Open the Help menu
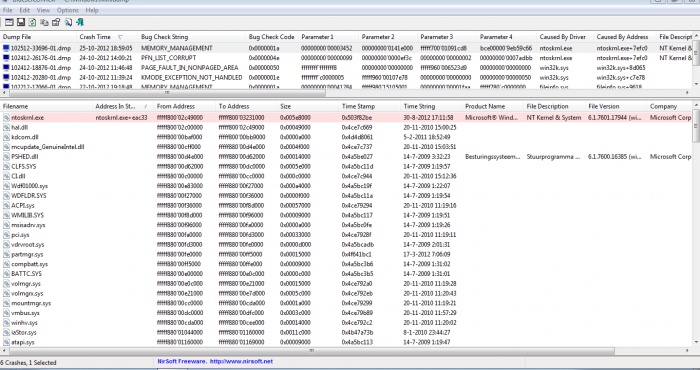This screenshot has width=700, height=370. [92, 10]
